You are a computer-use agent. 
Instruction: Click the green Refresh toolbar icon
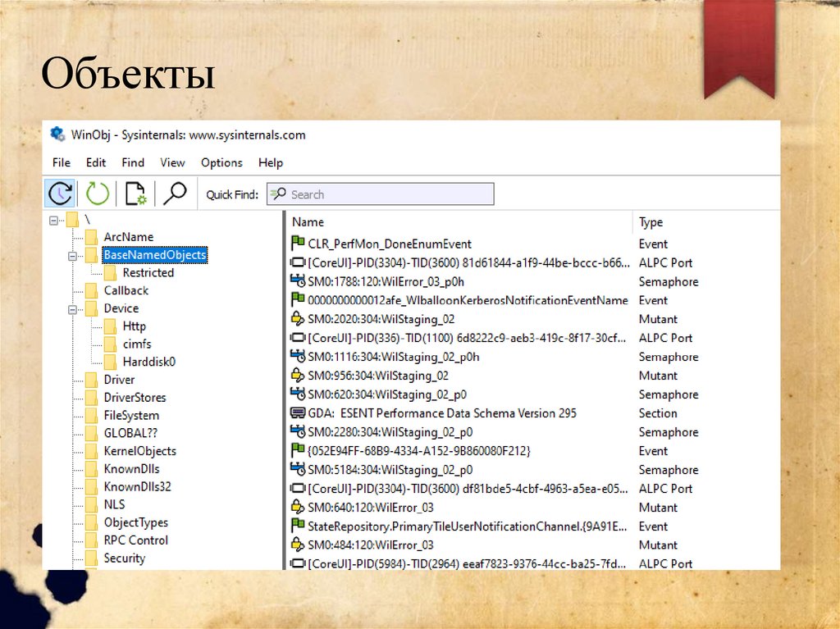pyautogui.click(x=98, y=194)
